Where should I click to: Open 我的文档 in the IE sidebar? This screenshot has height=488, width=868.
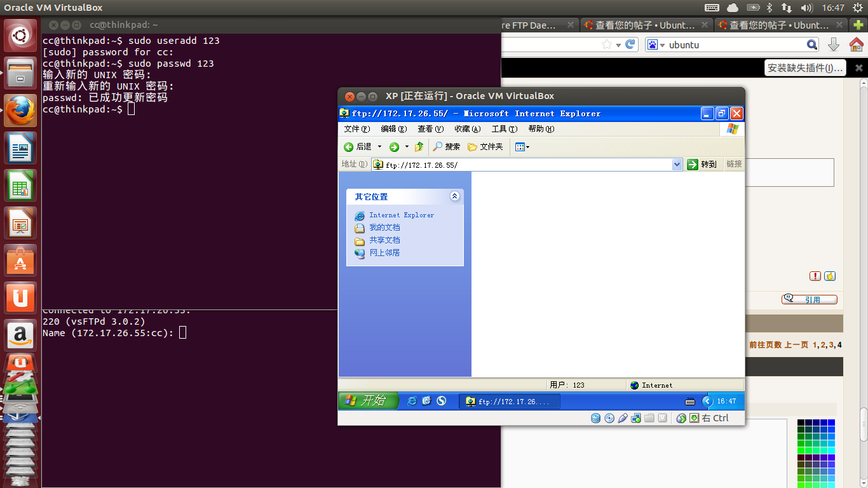(x=384, y=227)
